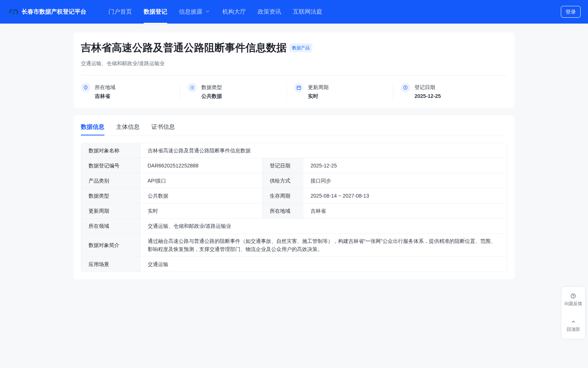Click the 长春市数据产权登记平台 title link
The height and width of the screenshot is (368, 588).
click(x=54, y=12)
